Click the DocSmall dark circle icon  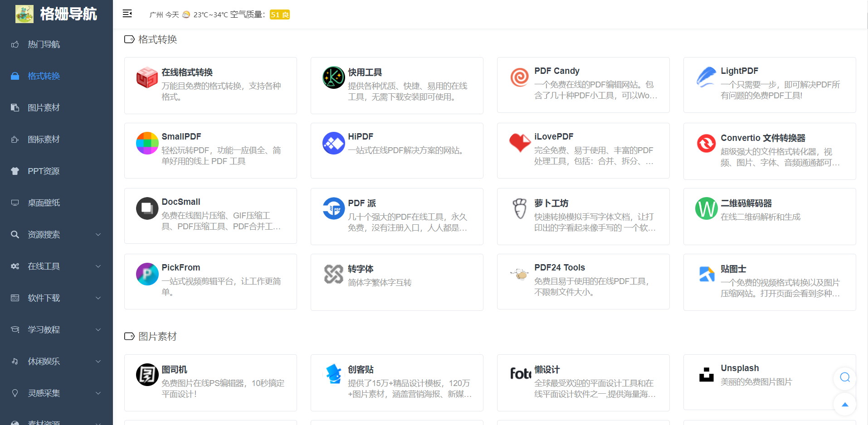point(147,208)
